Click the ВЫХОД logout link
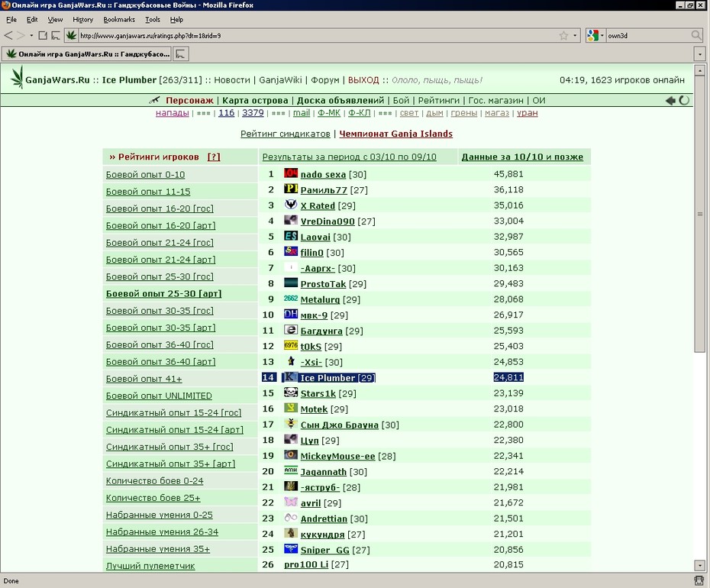710x588 pixels. tap(363, 80)
